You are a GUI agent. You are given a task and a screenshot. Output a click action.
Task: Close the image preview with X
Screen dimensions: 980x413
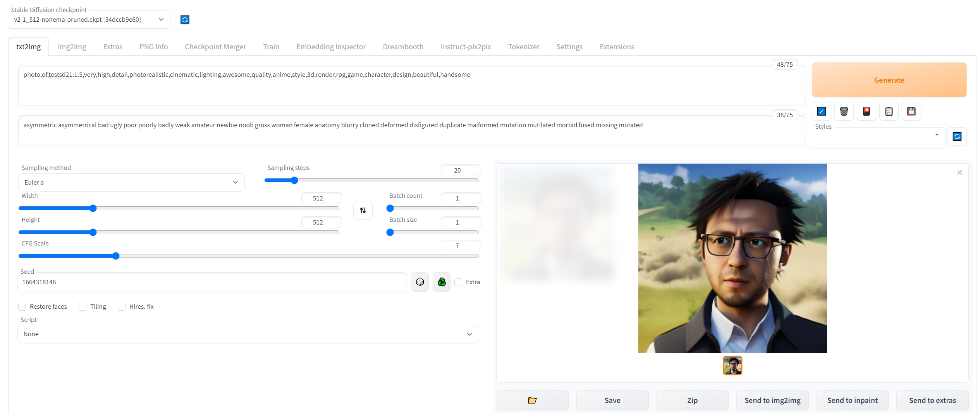[959, 173]
